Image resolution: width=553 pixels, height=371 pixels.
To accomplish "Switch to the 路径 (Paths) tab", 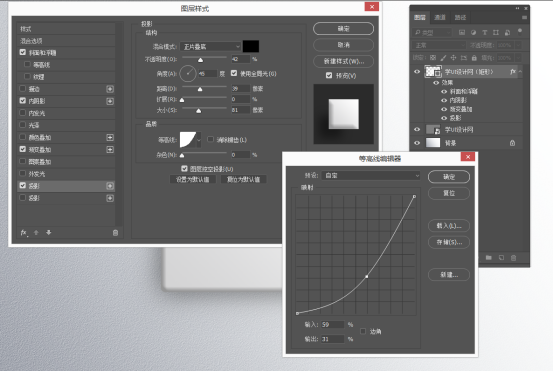I will (460, 17).
